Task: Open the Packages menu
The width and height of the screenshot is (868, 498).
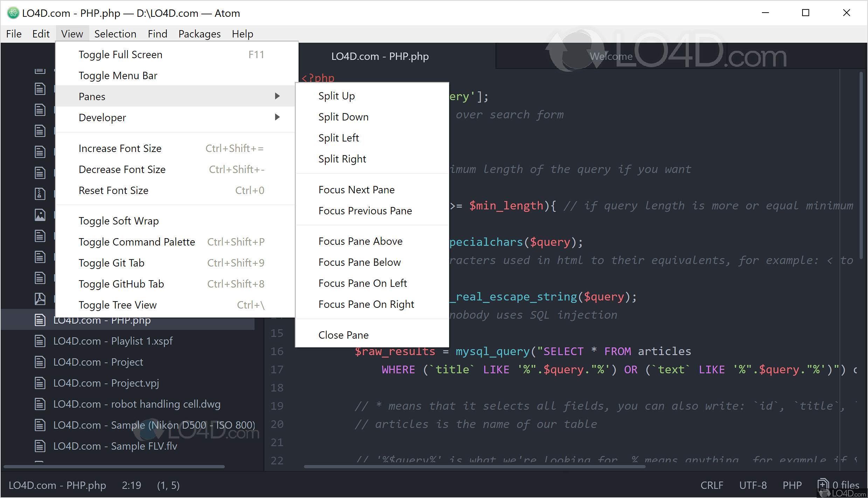Action: (x=199, y=34)
